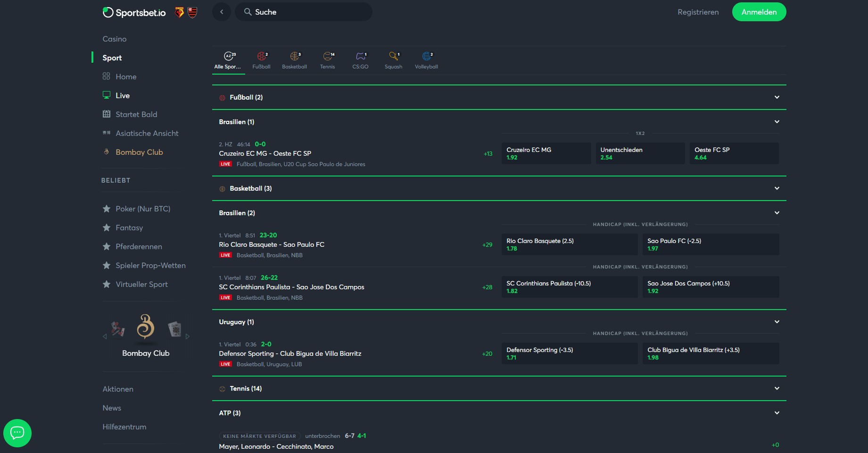The height and width of the screenshot is (453, 868).
Task: Open the Sport menu item
Action: click(x=112, y=58)
